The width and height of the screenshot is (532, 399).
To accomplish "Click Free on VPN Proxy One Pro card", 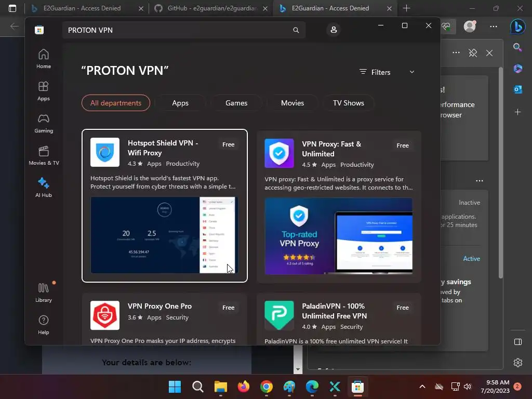I will tap(229, 308).
